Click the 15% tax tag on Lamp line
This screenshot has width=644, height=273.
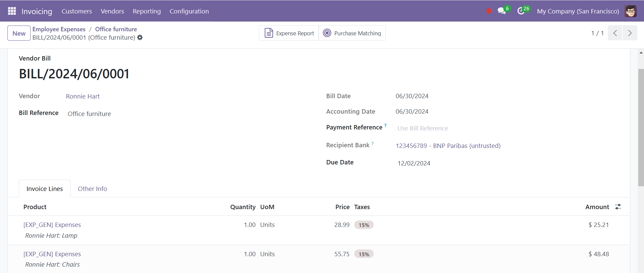(x=364, y=225)
